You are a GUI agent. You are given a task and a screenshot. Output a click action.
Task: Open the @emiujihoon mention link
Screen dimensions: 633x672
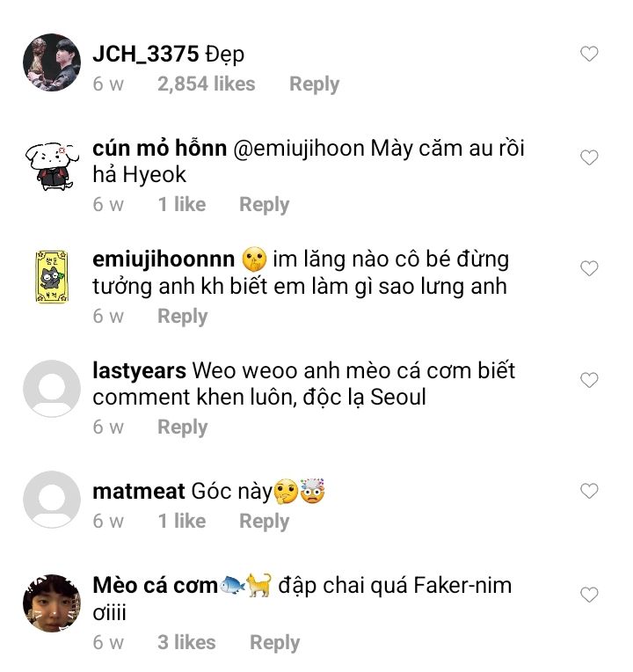(298, 149)
